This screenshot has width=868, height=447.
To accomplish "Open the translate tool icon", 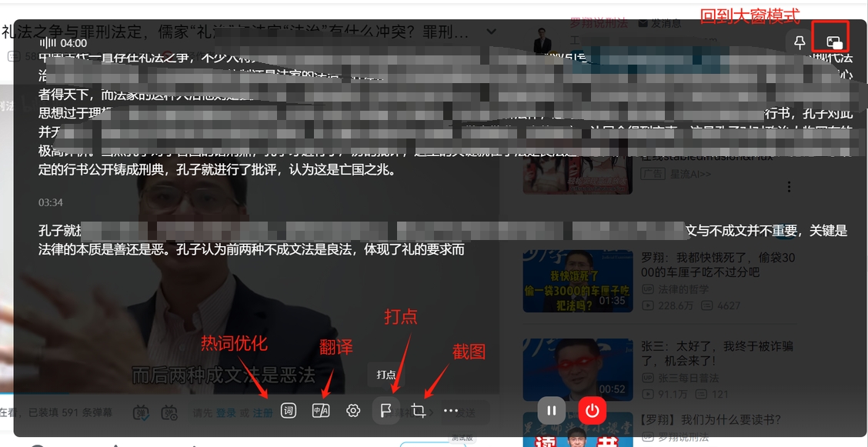I will (321, 411).
